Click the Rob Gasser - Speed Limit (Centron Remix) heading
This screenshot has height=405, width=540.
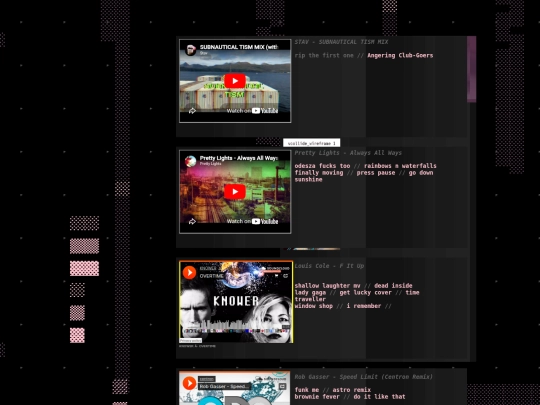tap(364, 377)
